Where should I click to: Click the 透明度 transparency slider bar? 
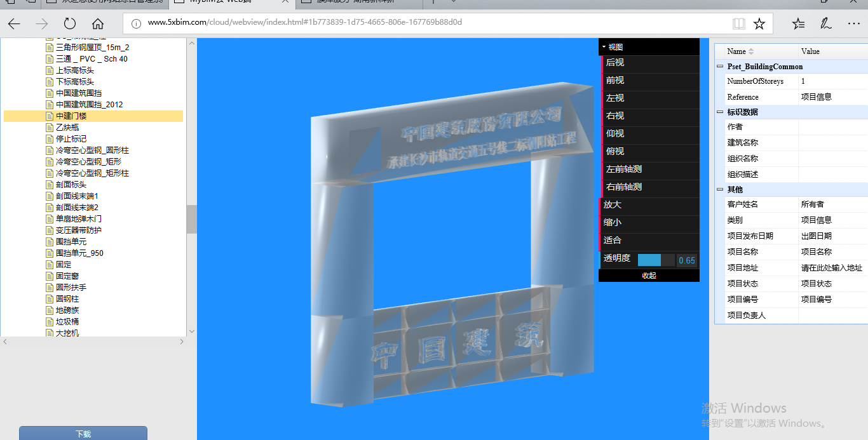[656, 260]
